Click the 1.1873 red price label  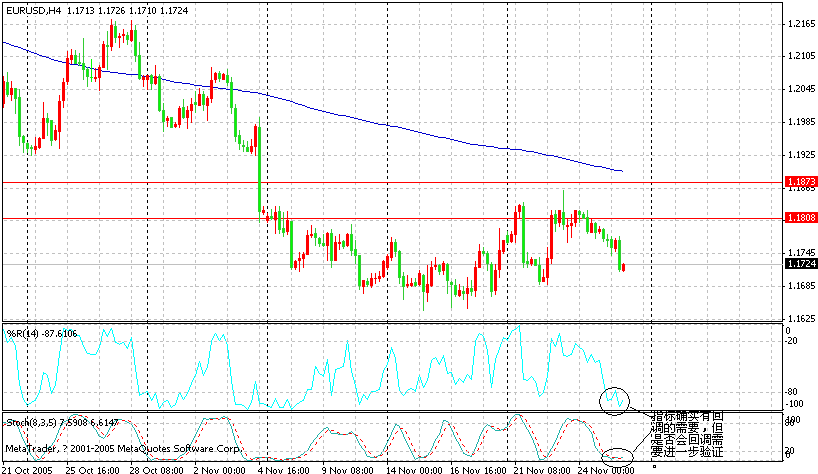(801, 181)
